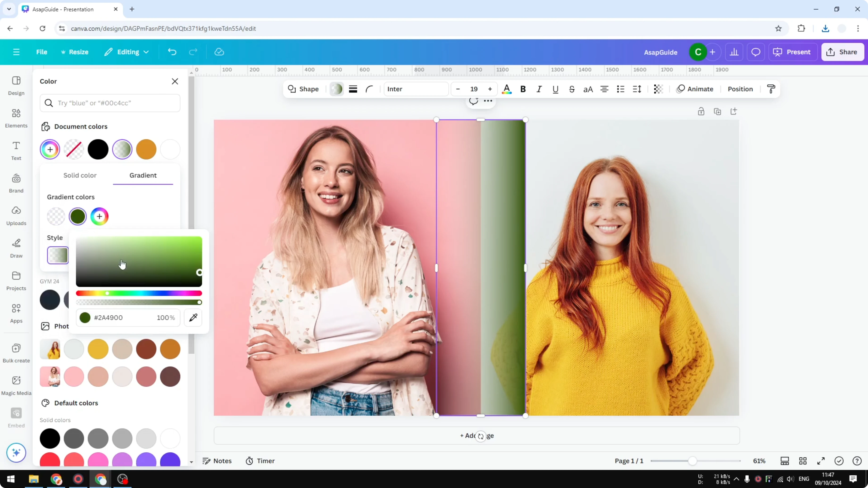Open line spacing options
868x488 pixels.
637,89
